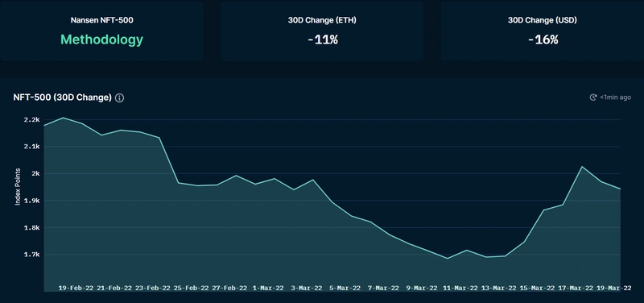
Task: Click the refresh clock icon near <1min ago
Action: [x=593, y=98]
